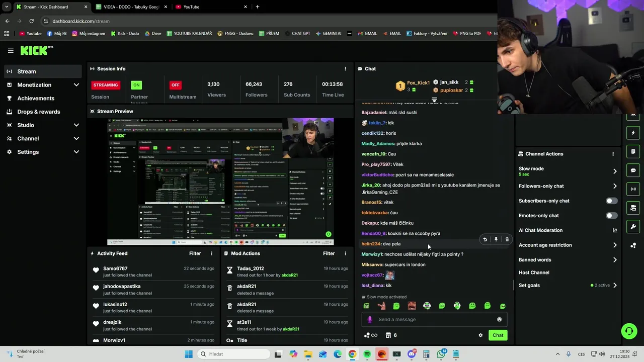Click the Kick logo
The image size is (644, 362).
point(36,50)
